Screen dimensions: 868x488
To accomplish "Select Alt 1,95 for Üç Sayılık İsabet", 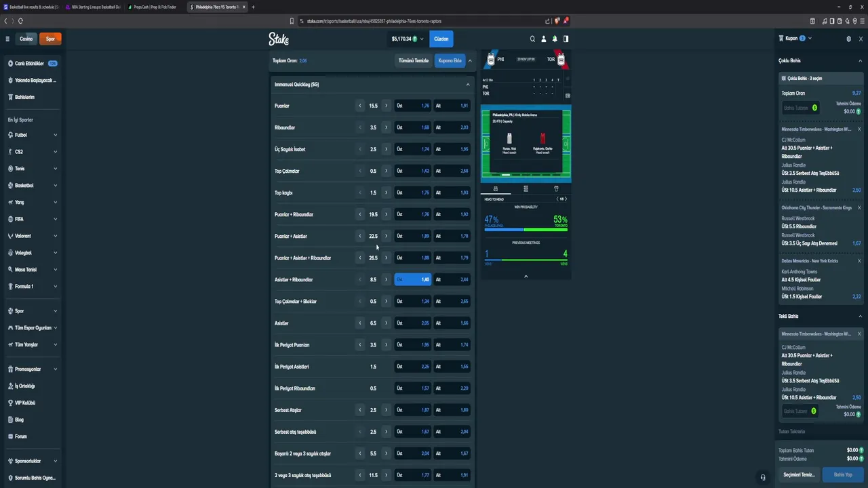I will pyautogui.click(x=452, y=149).
